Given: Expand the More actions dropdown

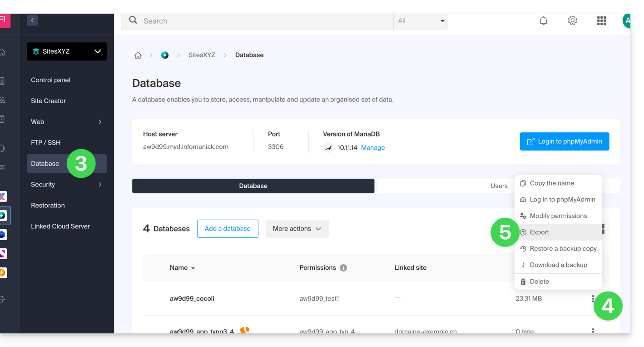Looking at the screenshot, I should click(297, 229).
